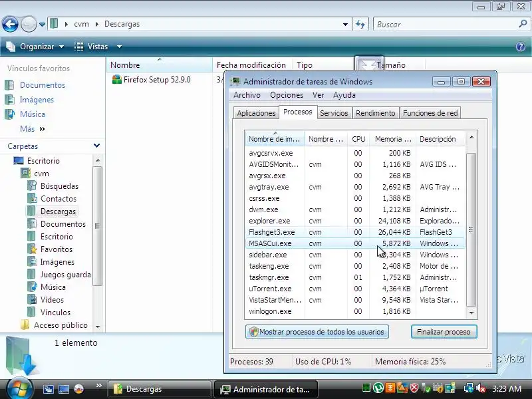Sort files by Fecha modificación column
Image resolution: width=532 pixels, height=399 pixels.
[x=253, y=65]
